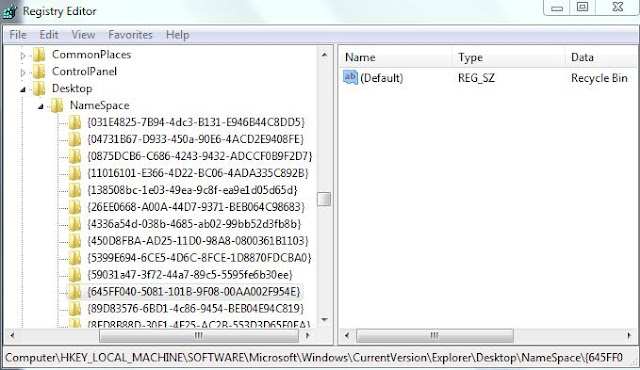Screen dimensions: 640x370
Task: Open the File menu
Action: 18,35
